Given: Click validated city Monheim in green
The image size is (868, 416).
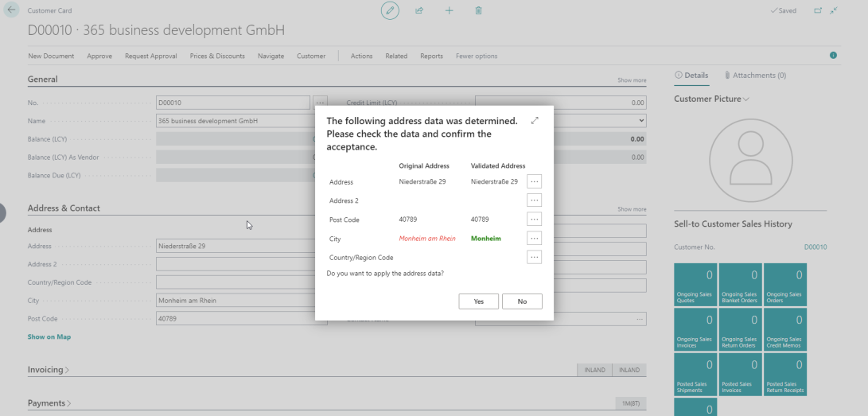Looking at the screenshot, I should point(485,239).
